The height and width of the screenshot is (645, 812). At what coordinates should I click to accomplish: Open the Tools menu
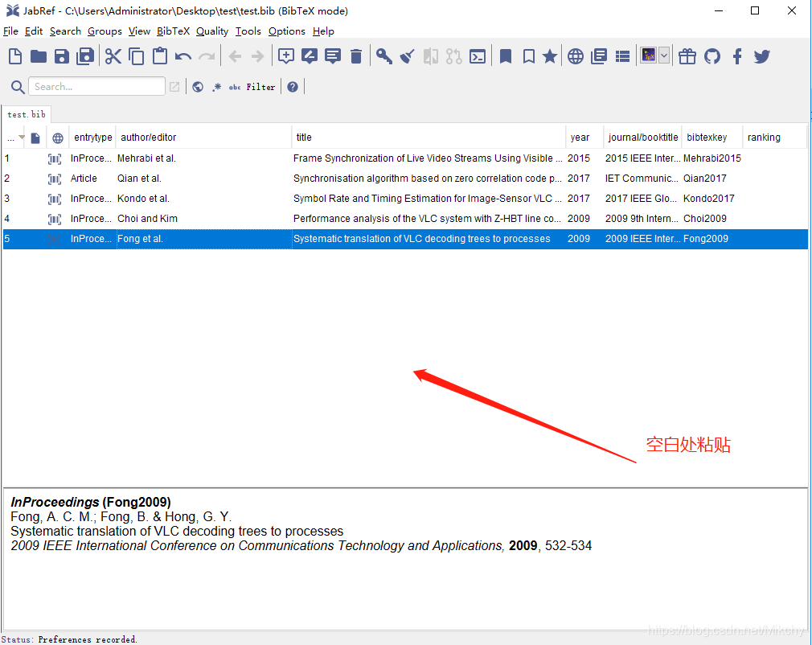pyautogui.click(x=248, y=31)
